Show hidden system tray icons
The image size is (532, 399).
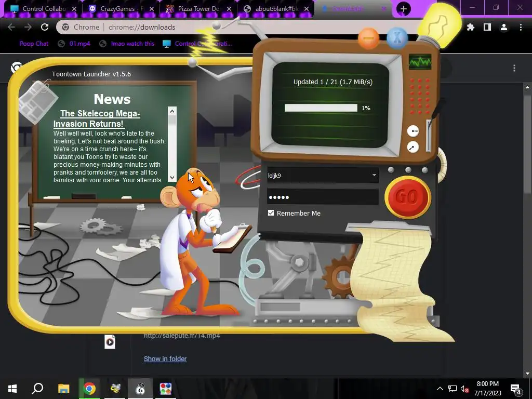click(x=440, y=389)
